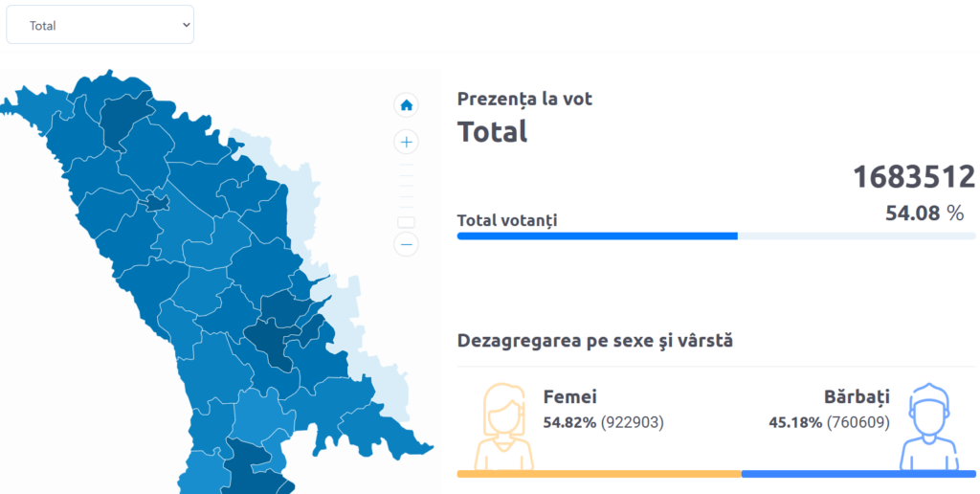Click the female voter icon
980x494 pixels.
tap(503, 427)
